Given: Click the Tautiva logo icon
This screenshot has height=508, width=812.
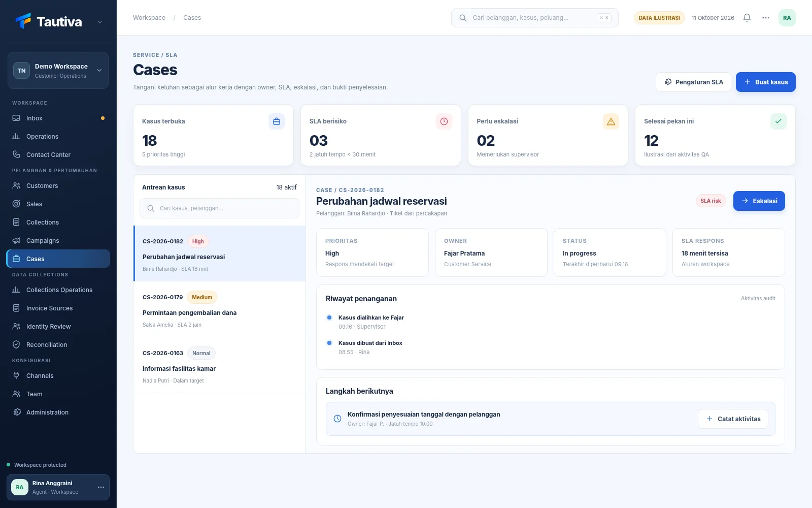Looking at the screenshot, I should 23,21.
